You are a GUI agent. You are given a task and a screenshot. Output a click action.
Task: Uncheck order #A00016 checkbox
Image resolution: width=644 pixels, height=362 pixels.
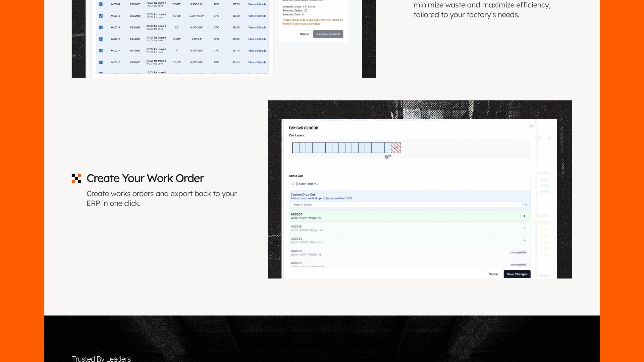click(101, 16)
